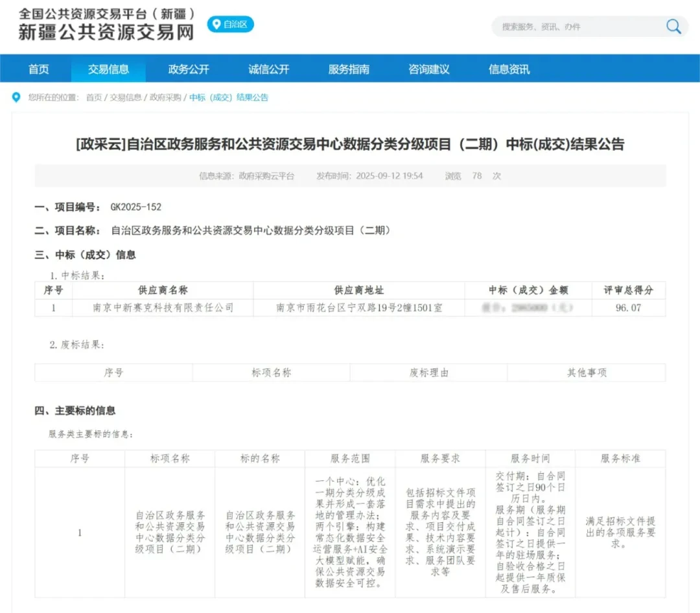This screenshot has width=700, height=613.
Task: Click the 交易信息 breadcrumb link
Action: point(126,98)
